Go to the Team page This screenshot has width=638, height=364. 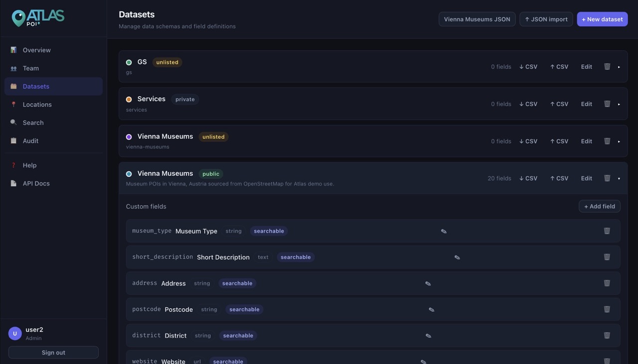pos(53,68)
